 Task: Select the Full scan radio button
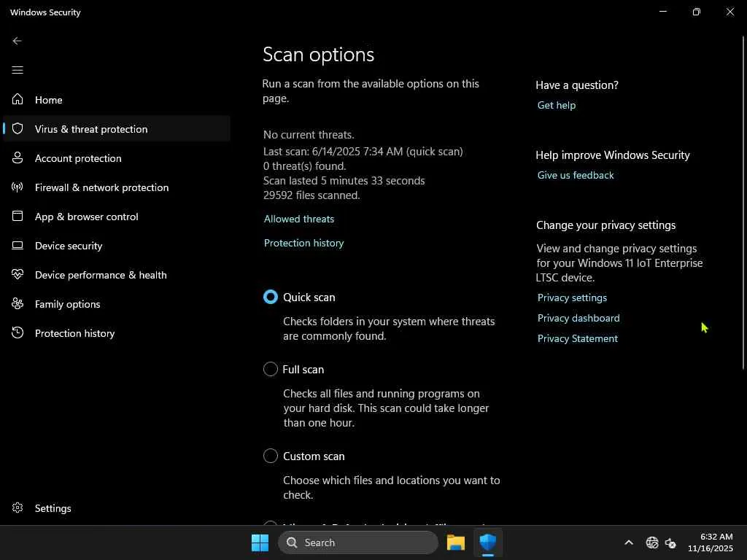click(271, 369)
